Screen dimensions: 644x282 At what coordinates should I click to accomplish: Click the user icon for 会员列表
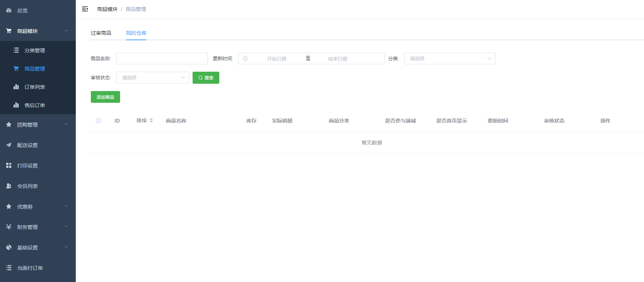click(x=9, y=186)
